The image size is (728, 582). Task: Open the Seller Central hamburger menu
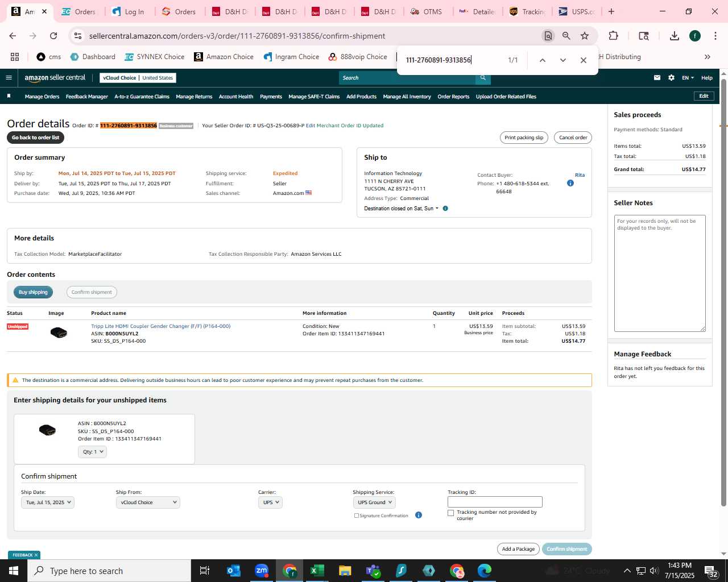pos(9,78)
